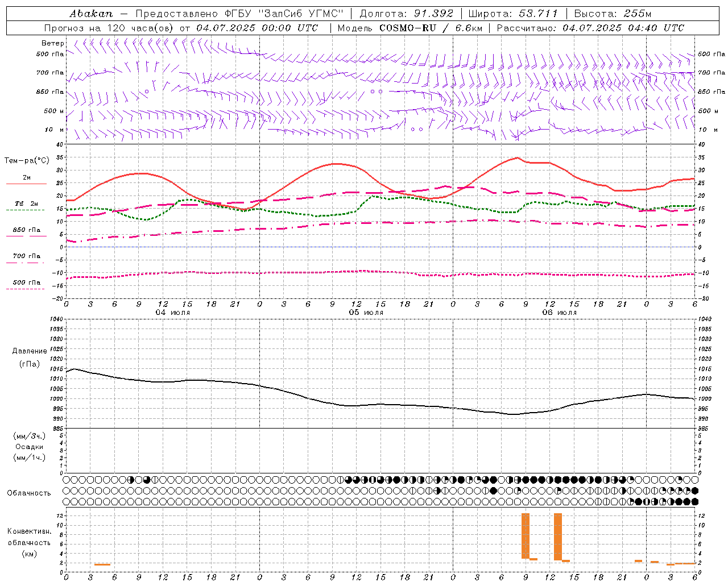Click the "Ветер" wind panel label

pyautogui.click(x=53, y=43)
